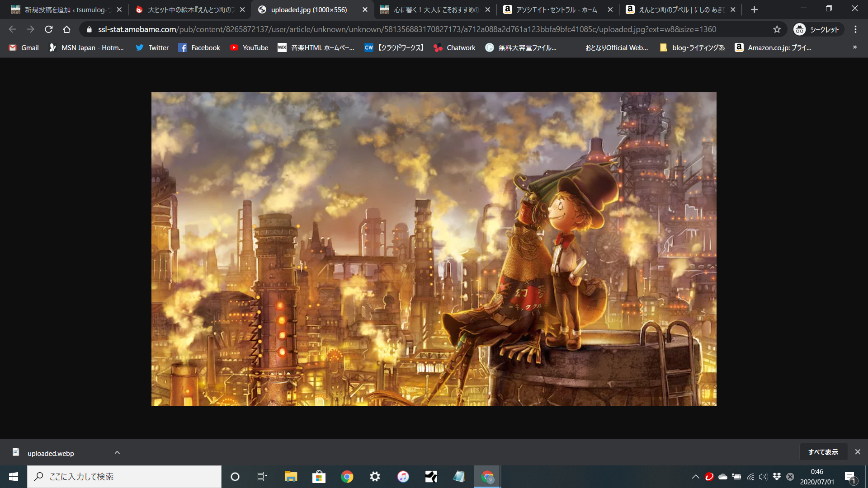Expand hidden bookmarks with double chevron

[x=855, y=47]
